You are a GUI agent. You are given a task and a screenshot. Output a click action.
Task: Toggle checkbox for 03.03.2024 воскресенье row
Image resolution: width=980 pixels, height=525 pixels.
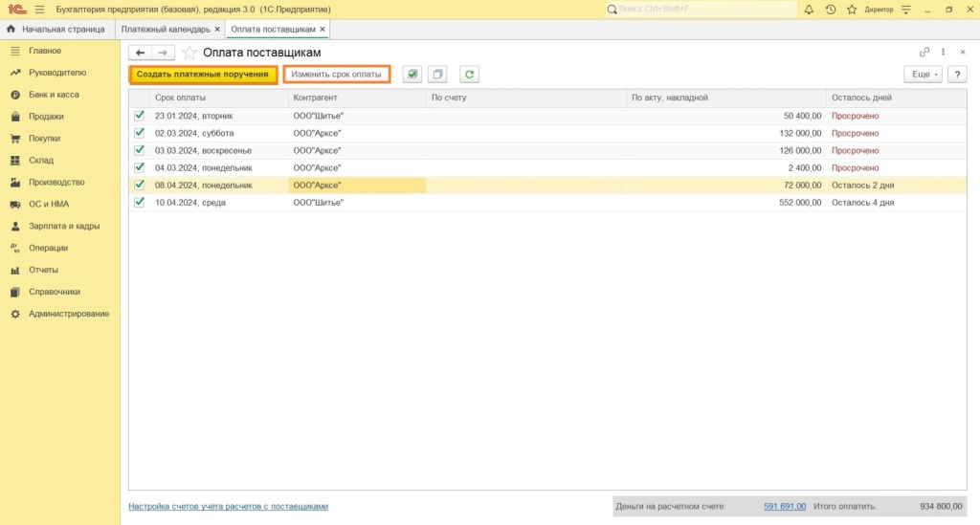(x=140, y=150)
